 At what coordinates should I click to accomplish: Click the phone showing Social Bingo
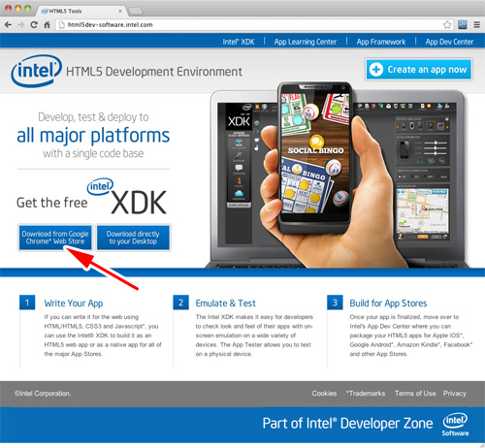pos(315,157)
